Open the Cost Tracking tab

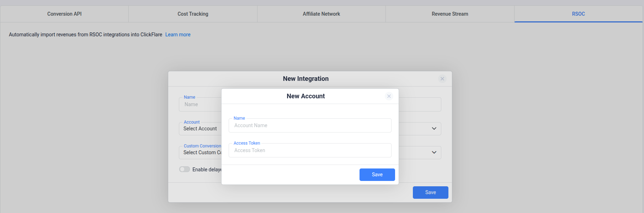193,14
